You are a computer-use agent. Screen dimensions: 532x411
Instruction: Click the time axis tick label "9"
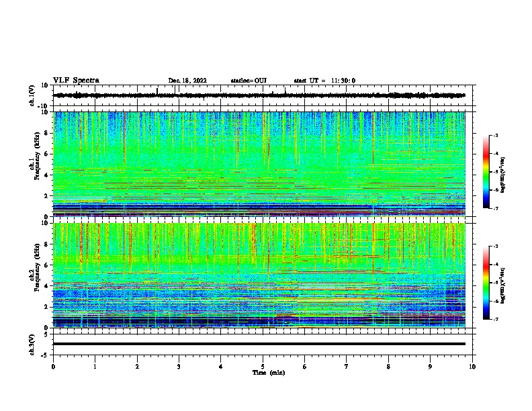coord(430,367)
